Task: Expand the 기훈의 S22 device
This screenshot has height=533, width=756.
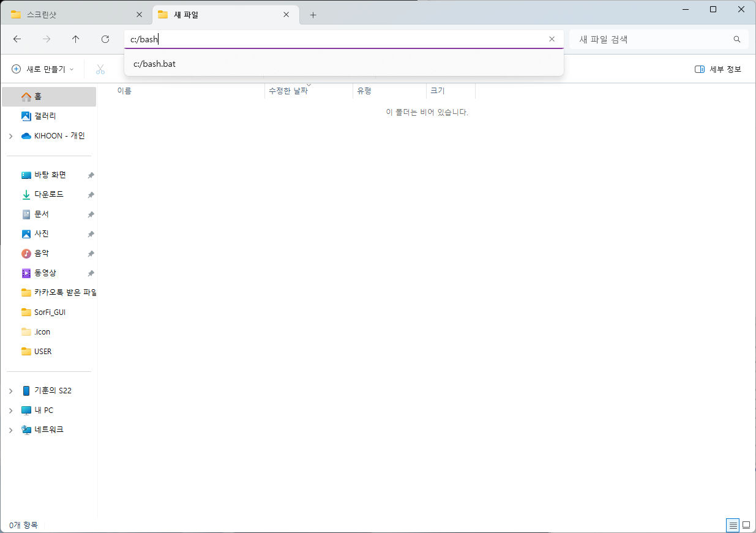Action: click(x=11, y=391)
